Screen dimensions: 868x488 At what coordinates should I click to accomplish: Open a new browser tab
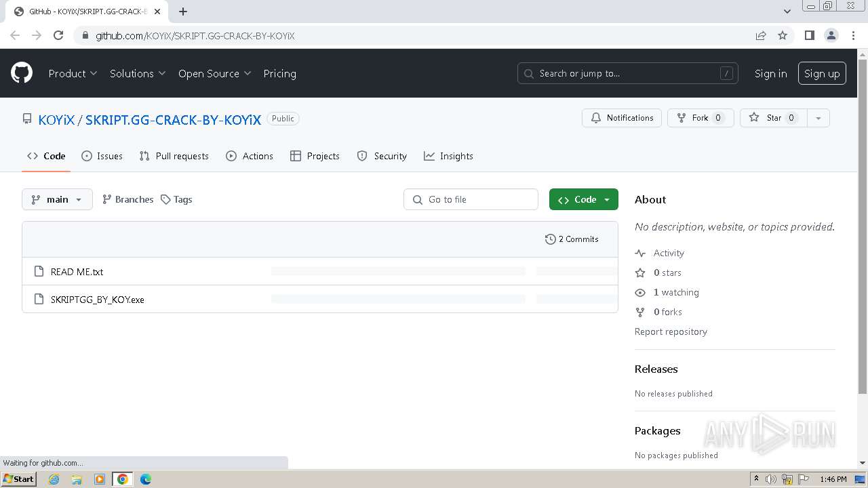pos(183,11)
